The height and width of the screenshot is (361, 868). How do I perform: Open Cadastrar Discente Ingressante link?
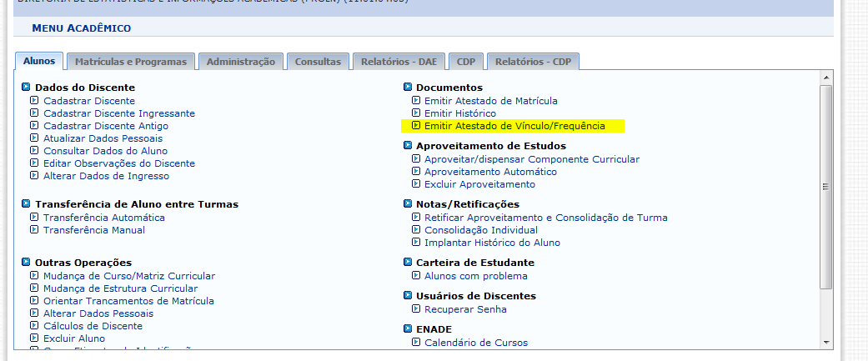(119, 113)
